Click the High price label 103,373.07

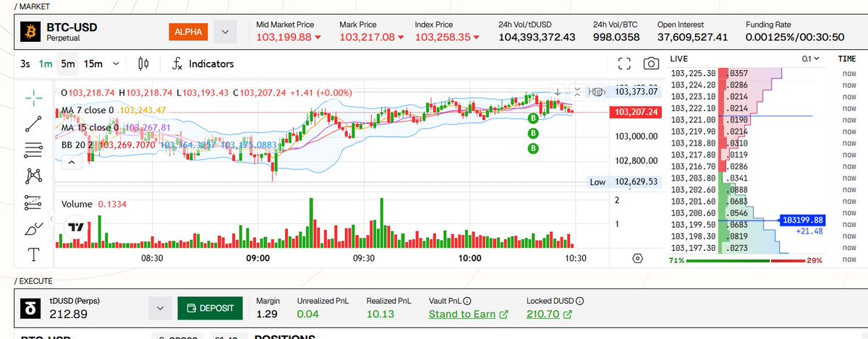[637, 92]
